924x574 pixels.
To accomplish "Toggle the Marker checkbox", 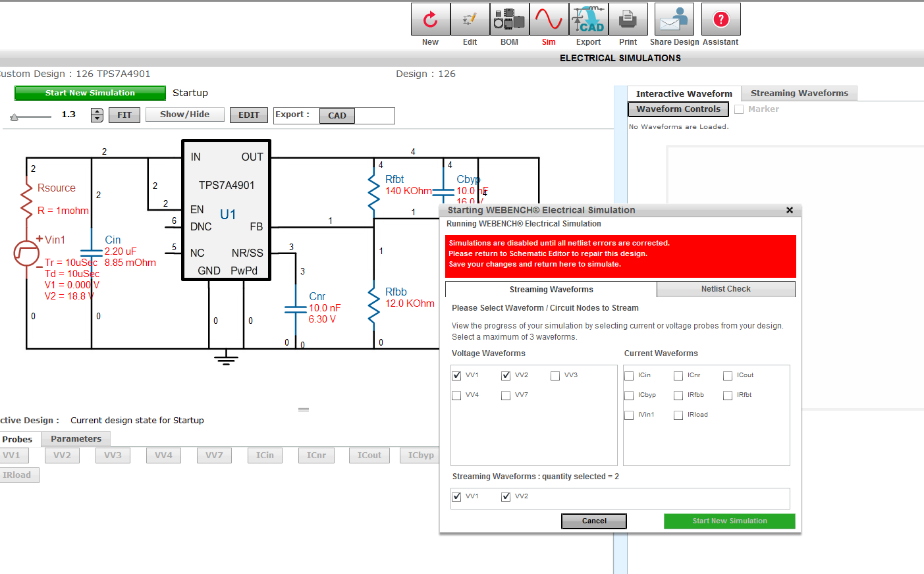I will [x=739, y=110].
